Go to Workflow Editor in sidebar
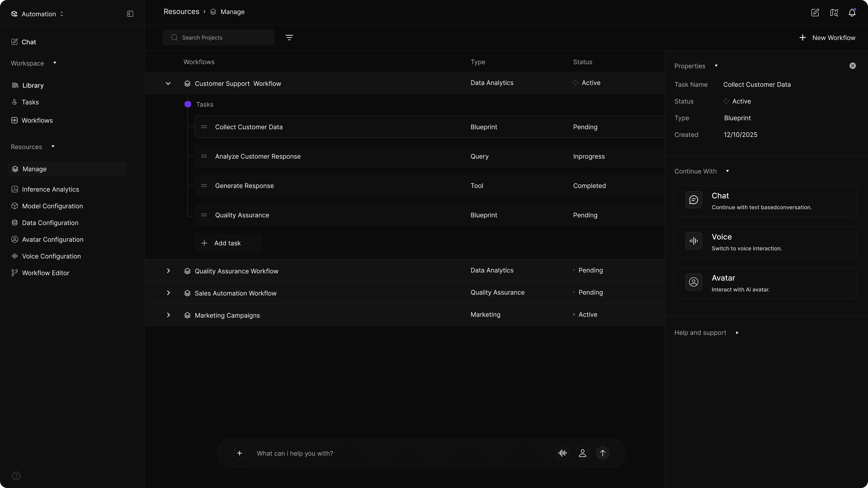Screen dimensions: 868x488 coord(45,273)
